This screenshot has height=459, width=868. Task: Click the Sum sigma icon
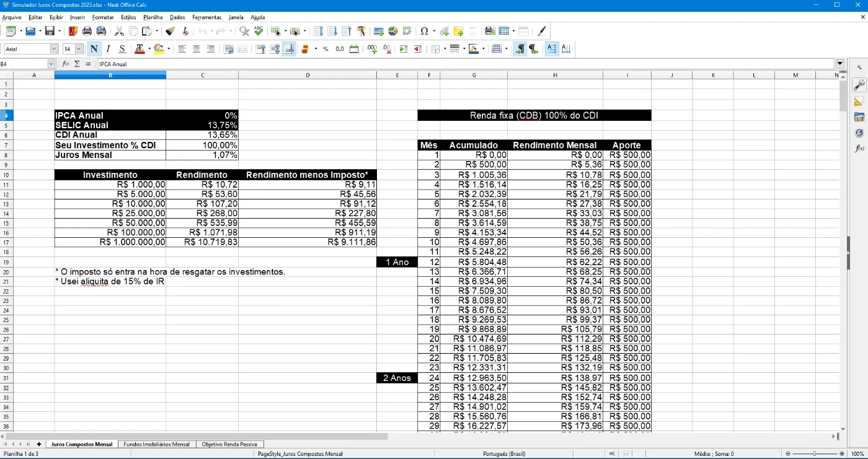tap(77, 64)
